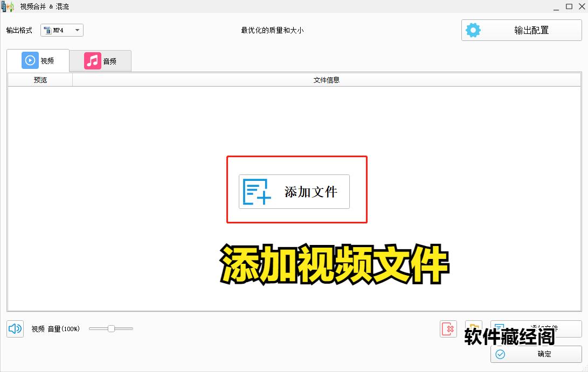Open the MP4 output format dropdown
This screenshot has height=372, width=588.
[62, 30]
